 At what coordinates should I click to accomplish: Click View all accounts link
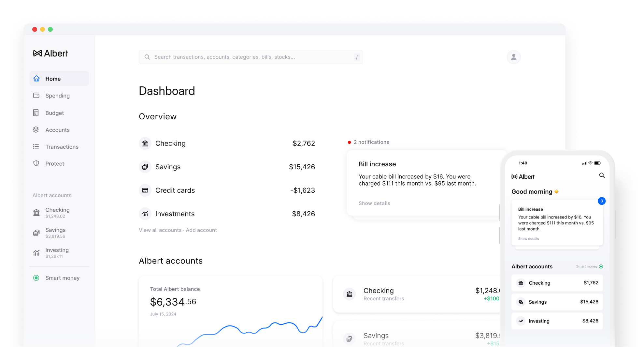point(160,230)
